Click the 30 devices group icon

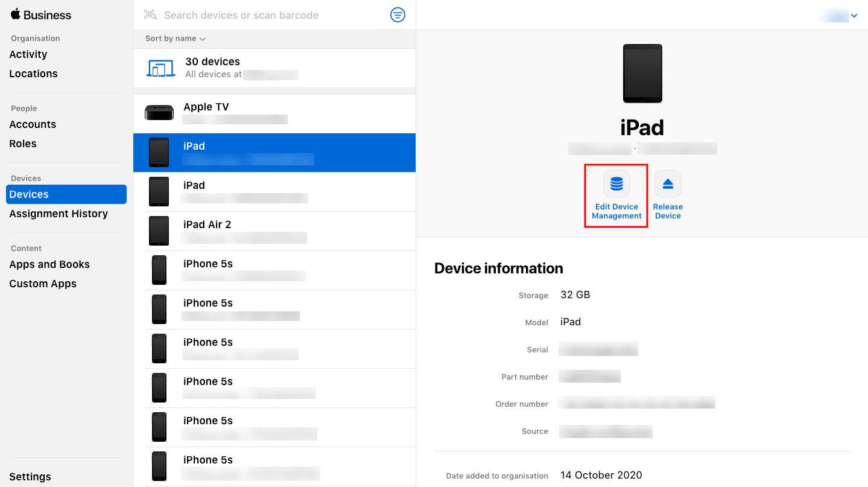click(x=160, y=68)
